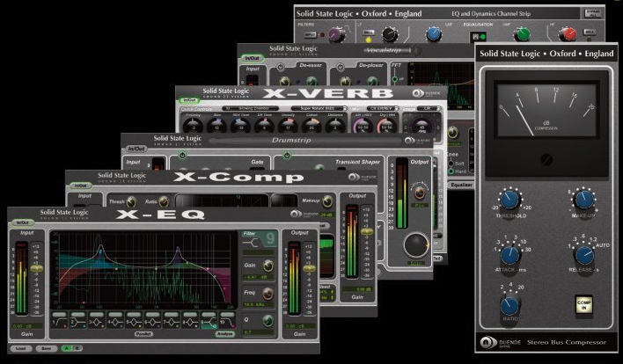
Task: Toggle the Drumstrip Gate power button
Action: click(x=182, y=156)
